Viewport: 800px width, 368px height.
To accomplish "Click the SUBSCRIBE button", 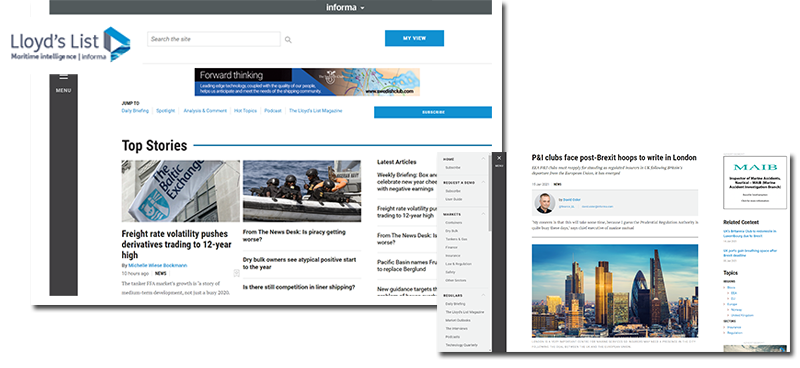I will click(x=433, y=112).
